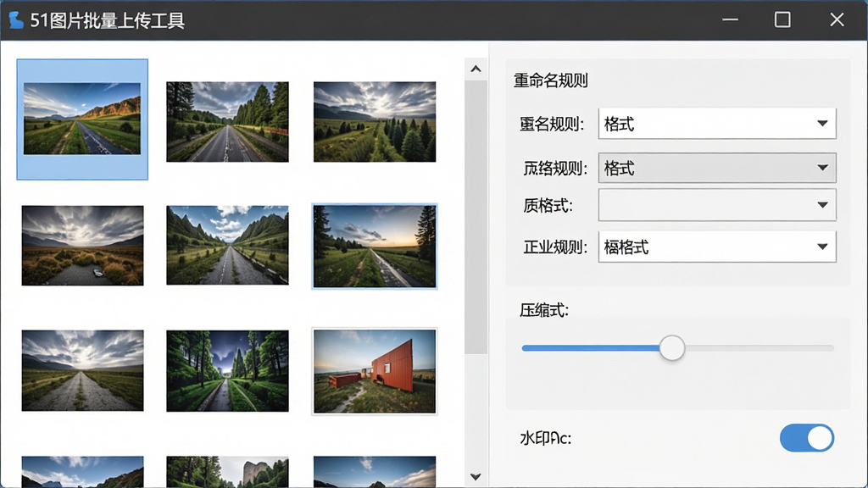Click the thumbnail list scrollbar thumb
This screenshot has height=488, width=868.
point(476,217)
